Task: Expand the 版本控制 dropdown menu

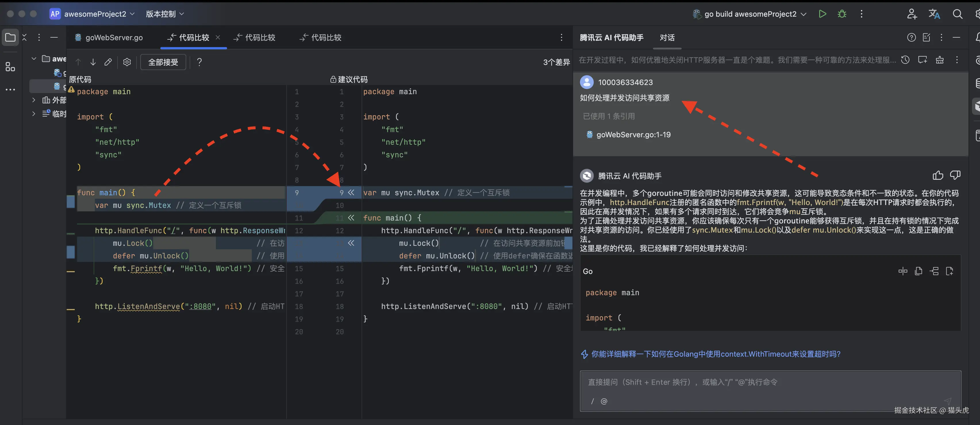Action: point(165,14)
